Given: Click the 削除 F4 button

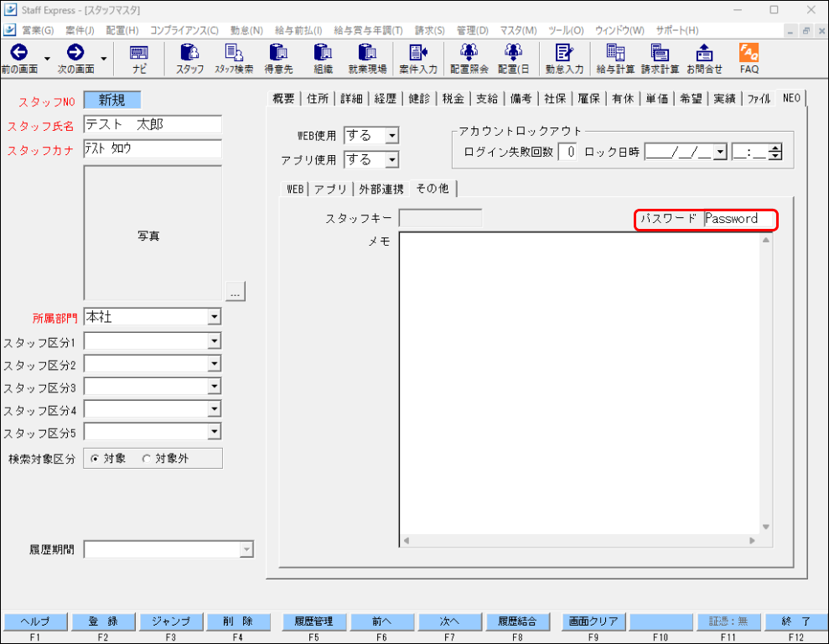Looking at the screenshot, I should 238,621.
